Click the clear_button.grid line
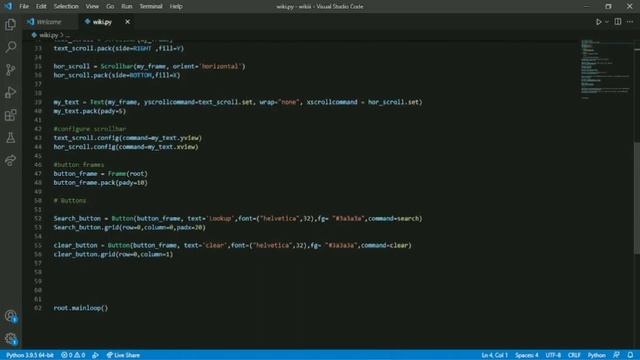Viewport: 640px width, 360px height. click(x=113, y=254)
